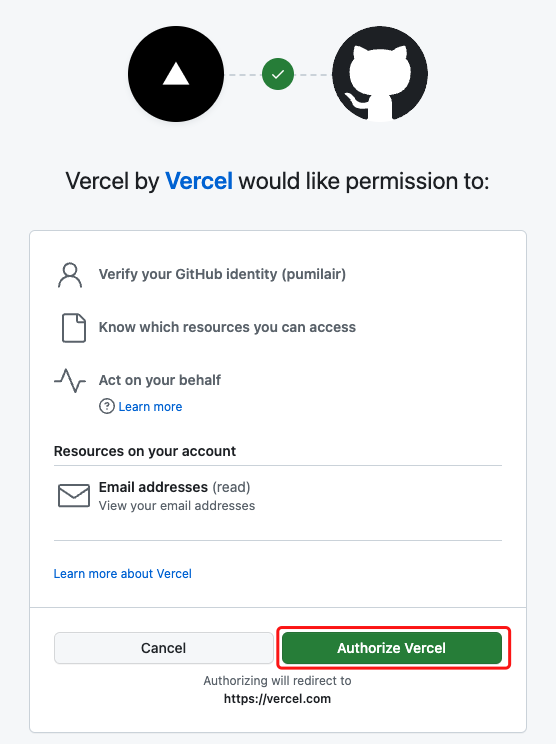Cancel the authorization request
The image size is (556, 744).
coord(164,648)
